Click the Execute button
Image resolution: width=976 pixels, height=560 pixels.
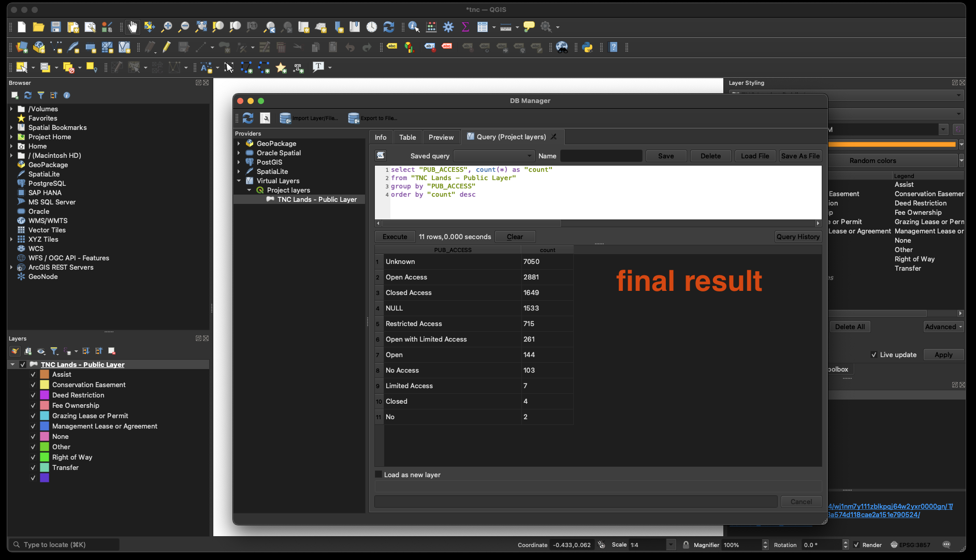(x=395, y=237)
